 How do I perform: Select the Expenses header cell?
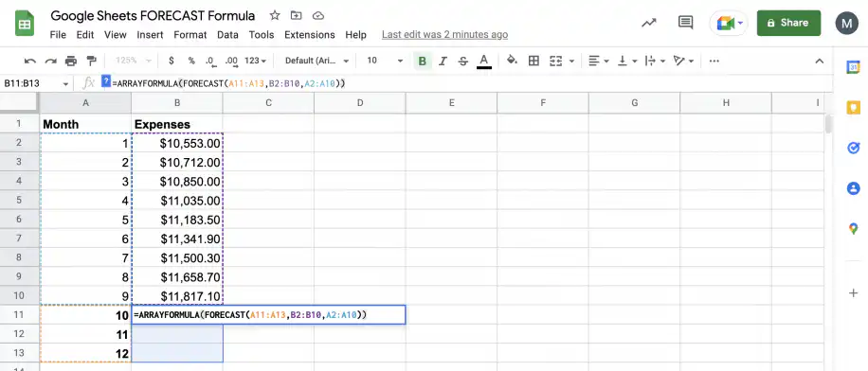[x=177, y=124]
